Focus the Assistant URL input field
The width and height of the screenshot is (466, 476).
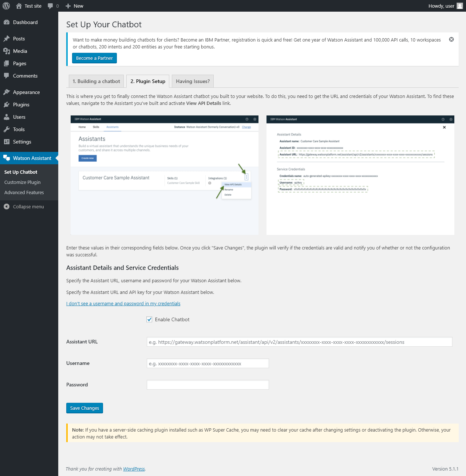[x=300, y=342]
